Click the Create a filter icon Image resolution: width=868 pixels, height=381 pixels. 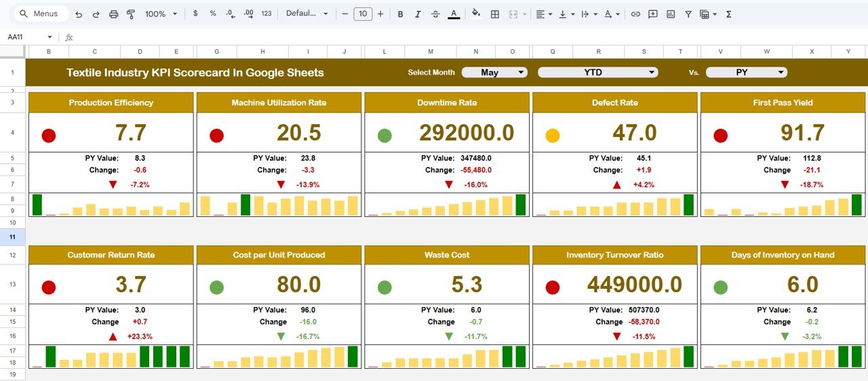pyautogui.click(x=688, y=14)
